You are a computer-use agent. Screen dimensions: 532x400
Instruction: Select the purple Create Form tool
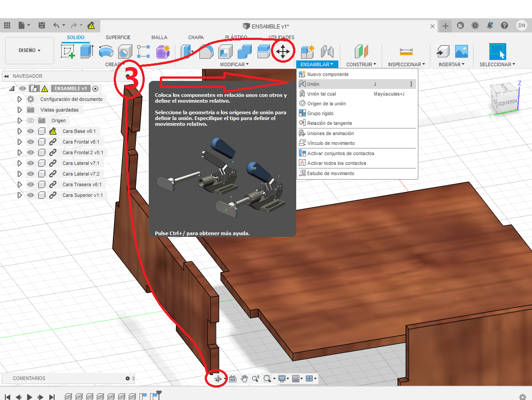coord(163,52)
